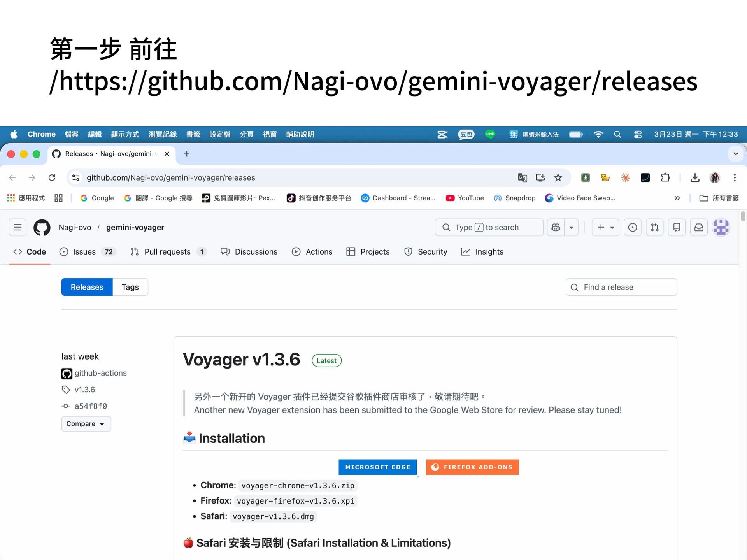
Task: Open the pull requests icon in header
Action: click(655, 227)
